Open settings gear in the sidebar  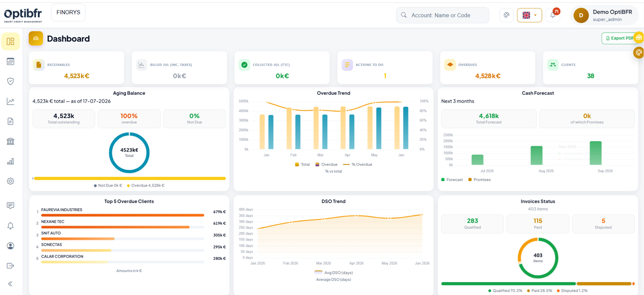[x=11, y=181]
